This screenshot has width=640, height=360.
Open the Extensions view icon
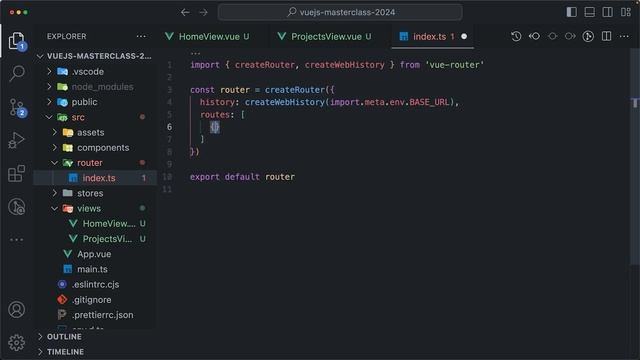click(x=16, y=173)
